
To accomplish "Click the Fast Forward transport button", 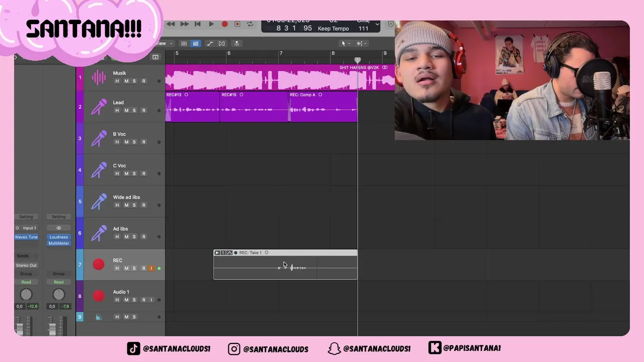I will point(184,24).
